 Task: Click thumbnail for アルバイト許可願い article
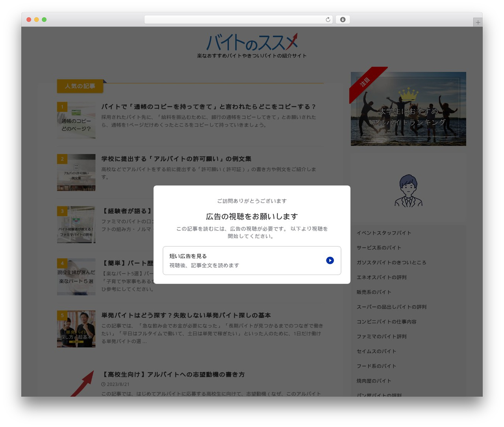[76, 173]
